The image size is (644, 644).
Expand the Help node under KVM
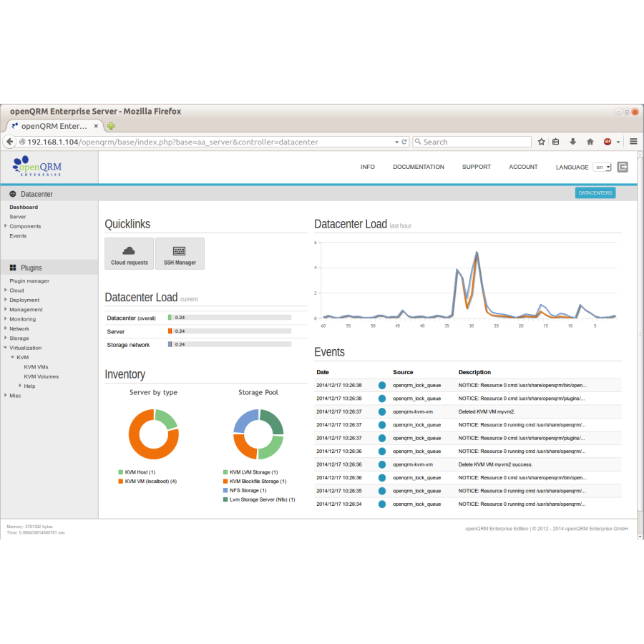click(20, 386)
